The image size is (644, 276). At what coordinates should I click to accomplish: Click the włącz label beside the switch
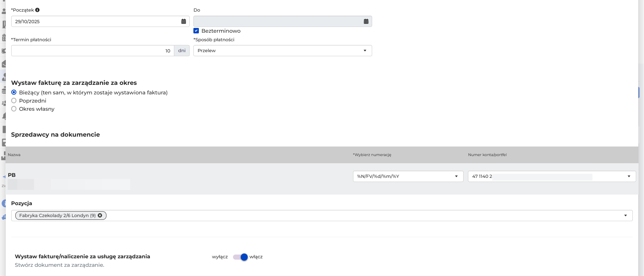click(256, 257)
